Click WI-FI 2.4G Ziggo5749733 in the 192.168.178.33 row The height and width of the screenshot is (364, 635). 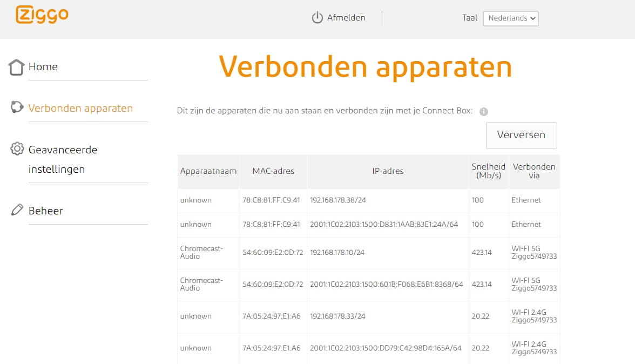pyautogui.click(x=534, y=316)
